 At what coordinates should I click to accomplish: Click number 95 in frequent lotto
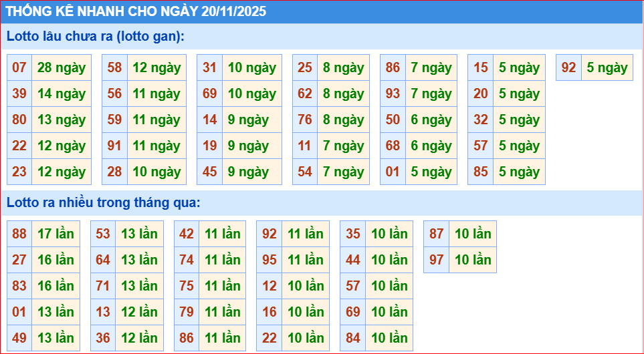[x=270, y=260]
